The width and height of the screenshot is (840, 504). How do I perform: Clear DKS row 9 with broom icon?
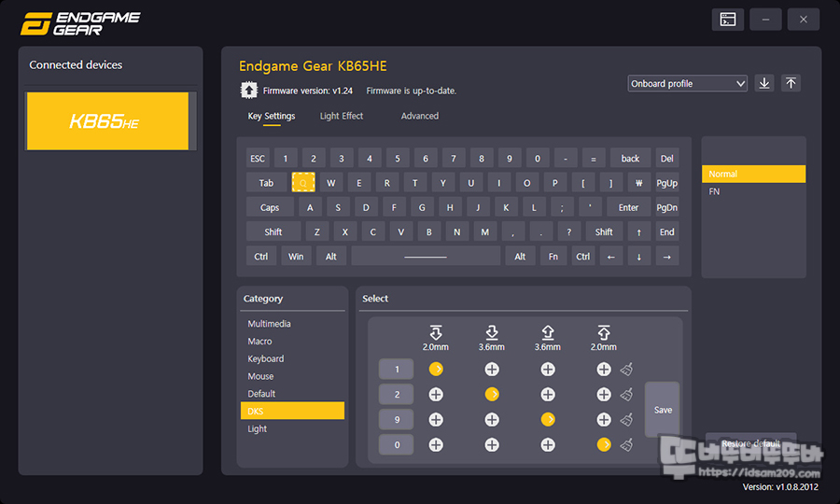627,419
